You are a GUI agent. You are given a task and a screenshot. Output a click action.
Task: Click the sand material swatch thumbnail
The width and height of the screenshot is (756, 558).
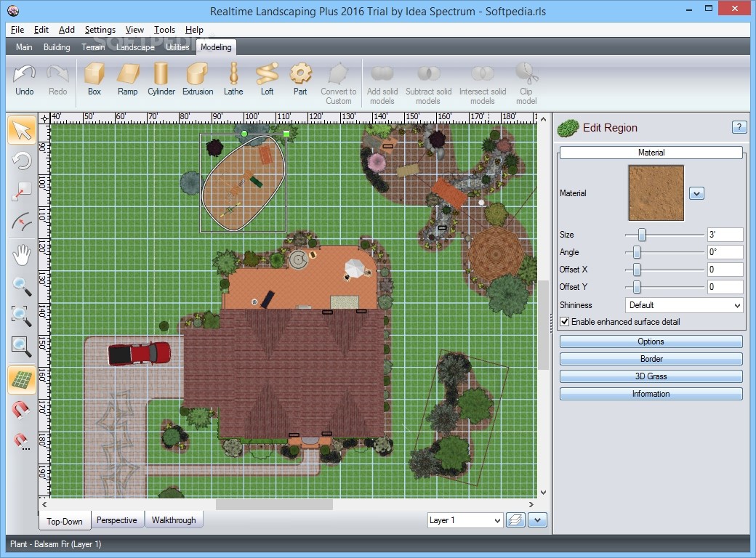click(x=656, y=193)
